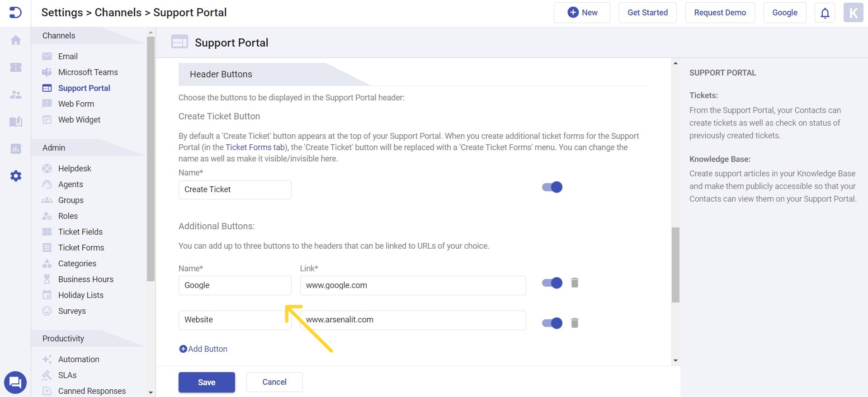This screenshot has height=397, width=868.
Task: Click the main content scrollbar up arrow
Action: [675, 63]
